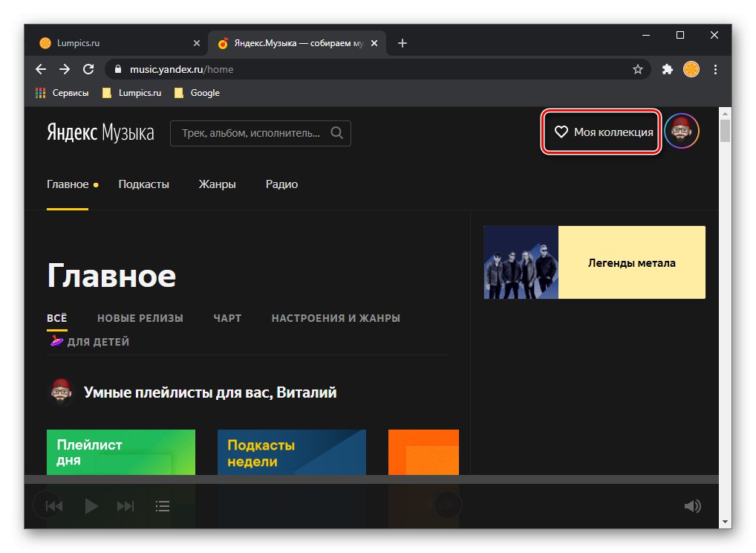Click the Chrome extensions puzzle icon
The height and width of the screenshot is (553, 756).
(667, 69)
